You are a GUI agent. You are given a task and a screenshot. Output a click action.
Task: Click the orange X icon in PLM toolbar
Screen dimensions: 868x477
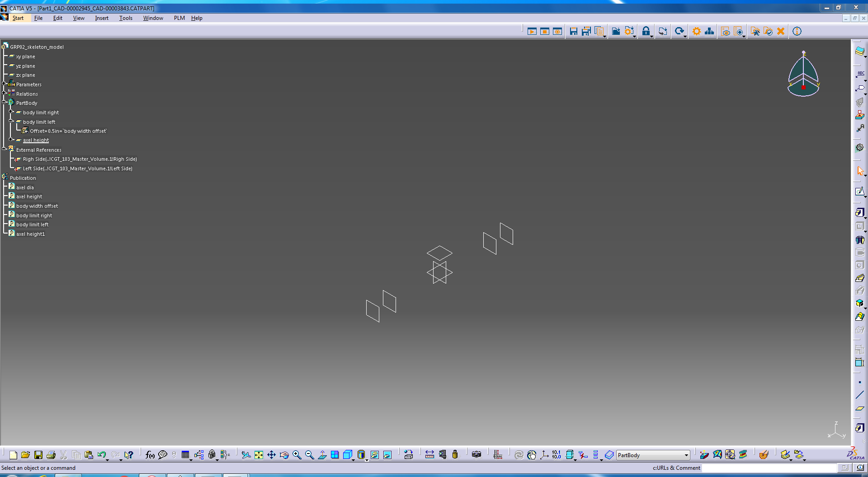(781, 31)
